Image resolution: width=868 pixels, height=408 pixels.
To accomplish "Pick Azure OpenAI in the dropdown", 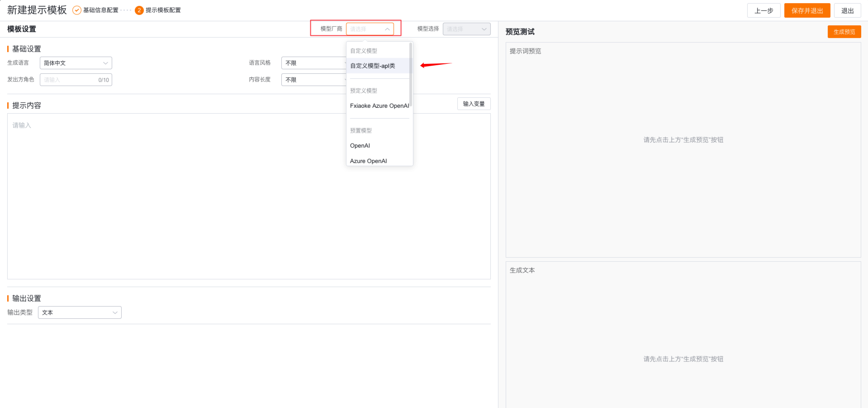I will click(368, 161).
